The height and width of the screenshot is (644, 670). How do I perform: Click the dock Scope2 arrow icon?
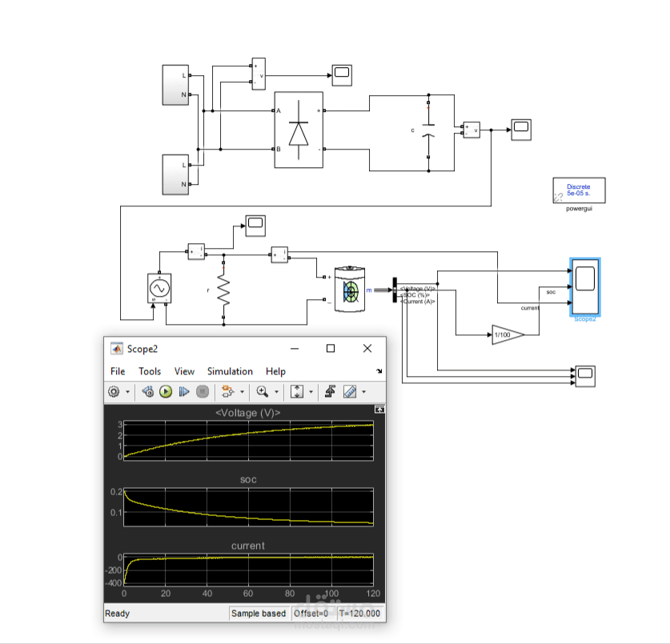pyautogui.click(x=379, y=371)
